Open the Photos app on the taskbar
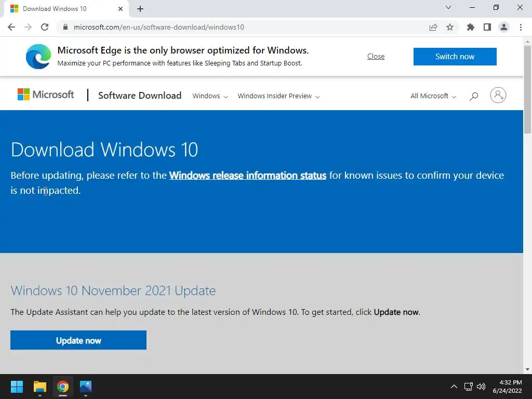Image resolution: width=532 pixels, height=399 pixels. click(x=86, y=387)
